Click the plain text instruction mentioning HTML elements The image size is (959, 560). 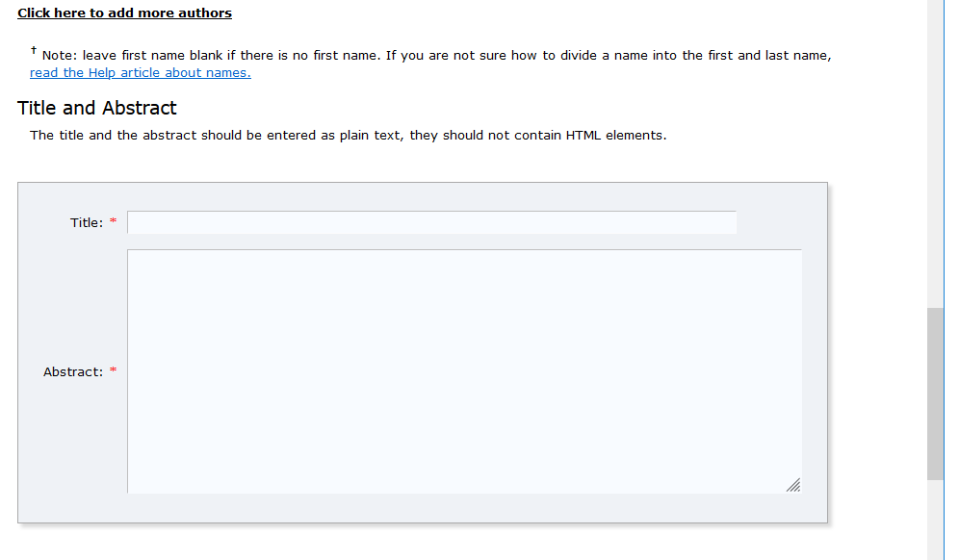(348, 135)
